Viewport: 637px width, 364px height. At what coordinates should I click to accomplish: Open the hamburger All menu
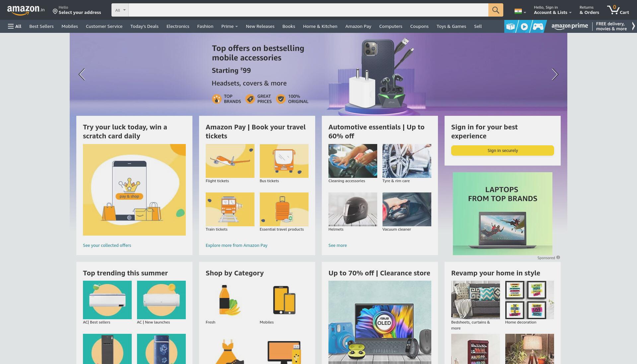15,26
